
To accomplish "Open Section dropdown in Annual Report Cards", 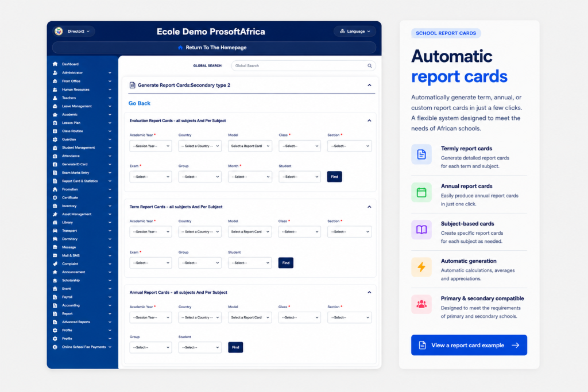I will pyautogui.click(x=349, y=317).
